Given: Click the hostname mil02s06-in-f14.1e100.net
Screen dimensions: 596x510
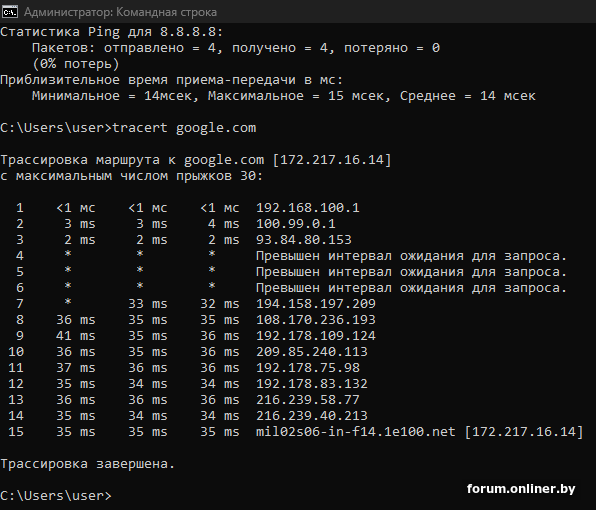Looking at the screenshot, I should tap(355, 432).
